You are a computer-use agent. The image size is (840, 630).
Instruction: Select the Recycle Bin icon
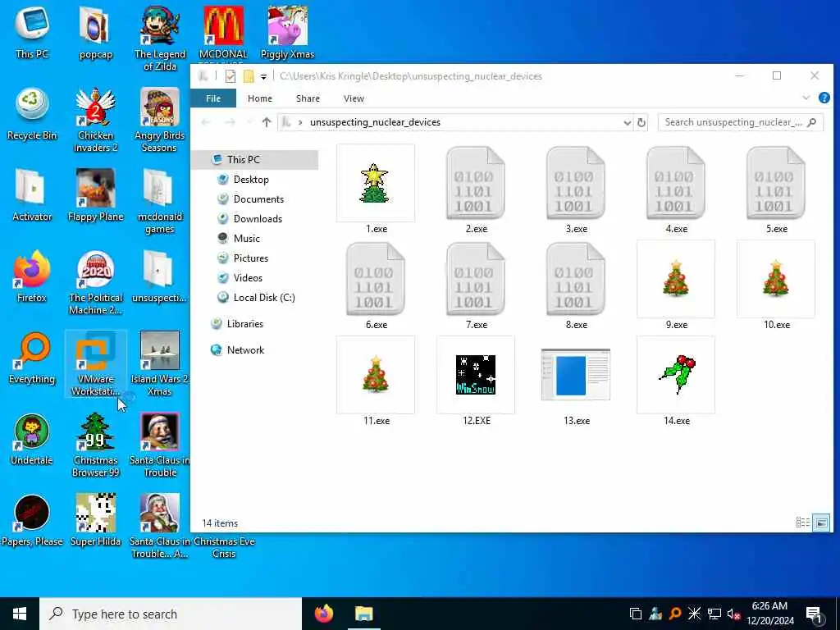click(x=32, y=115)
